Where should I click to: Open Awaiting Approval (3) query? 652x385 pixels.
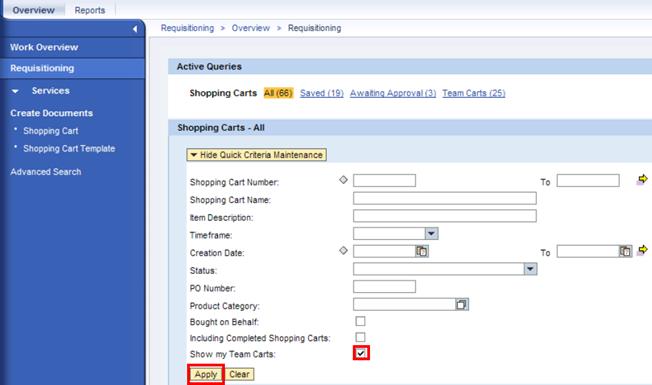tap(393, 93)
